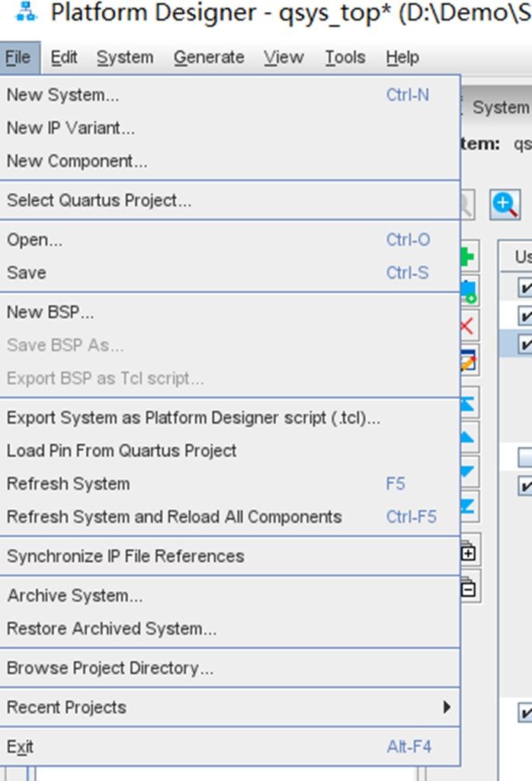Click the Move to bottom arrow icon

pos(467,502)
